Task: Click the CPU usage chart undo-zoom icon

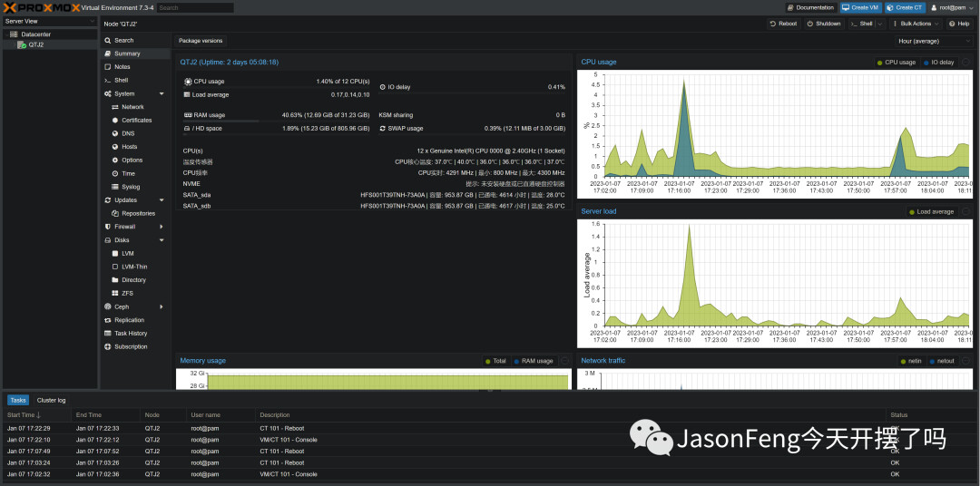Action: coord(965,62)
